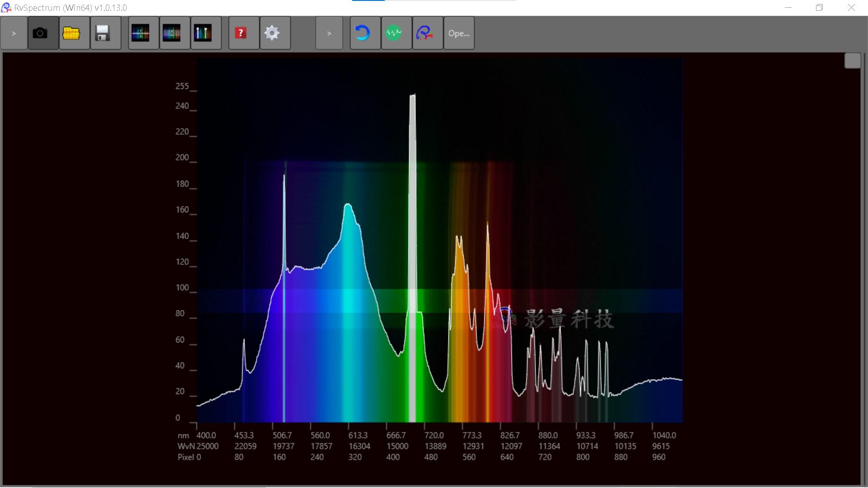This screenshot has width=868, height=488.
Task: Expand the leftmost toolbar chevron
Action: (x=14, y=33)
